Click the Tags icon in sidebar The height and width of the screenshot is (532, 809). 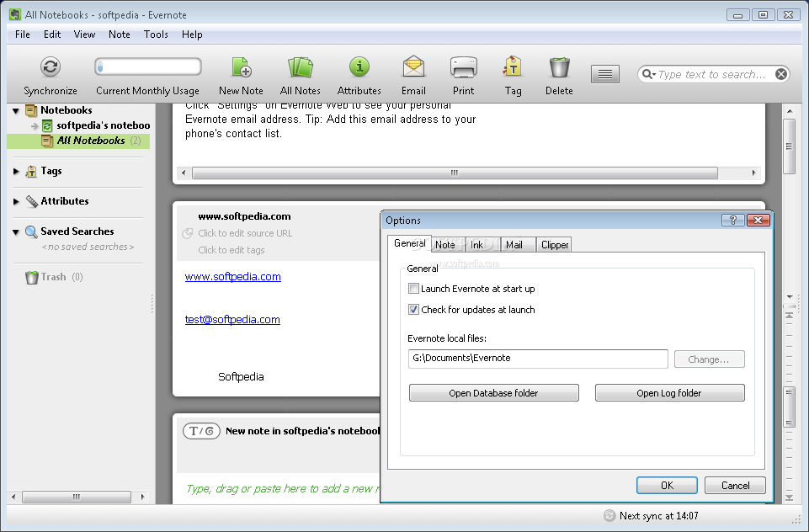tap(31, 171)
